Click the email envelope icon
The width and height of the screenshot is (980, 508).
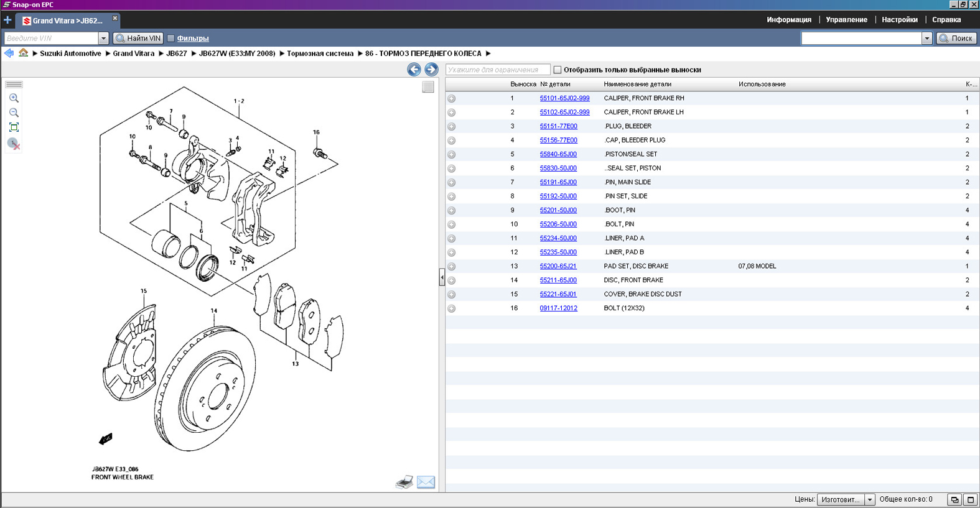point(426,483)
